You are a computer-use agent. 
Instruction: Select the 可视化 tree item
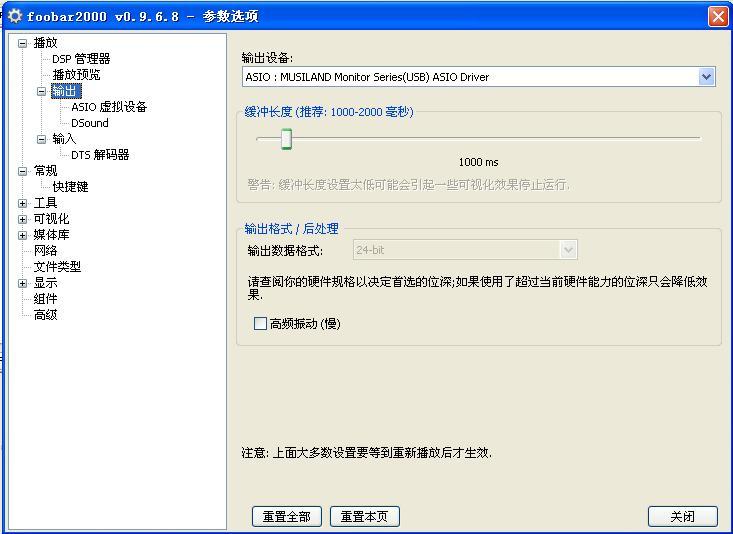(x=51, y=218)
